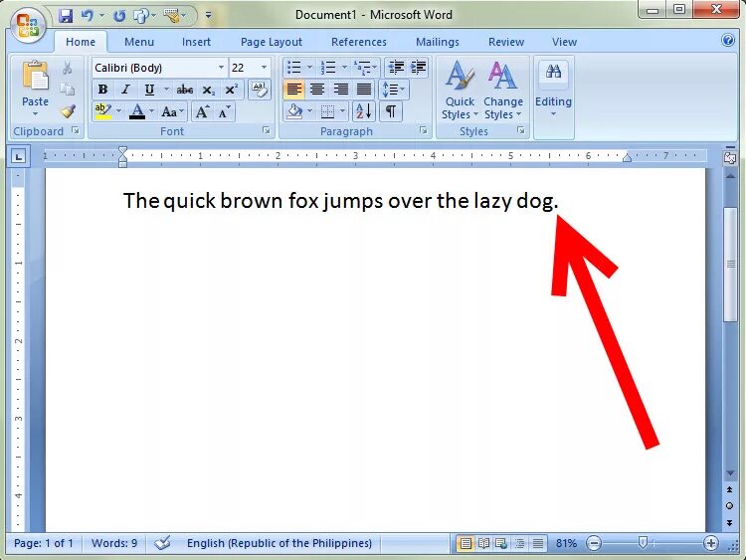Customize Quick Access Toolbar dropdown
This screenshot has height=560, width=746.
click(209, 15)
